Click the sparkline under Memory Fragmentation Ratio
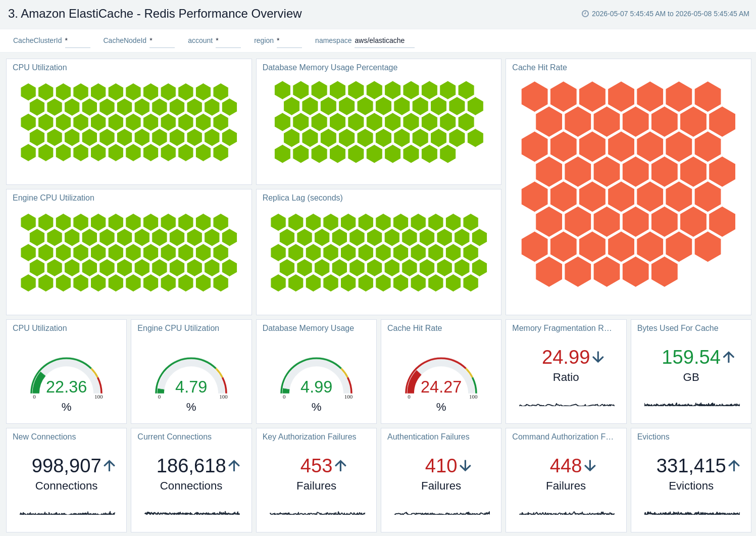 567,405
